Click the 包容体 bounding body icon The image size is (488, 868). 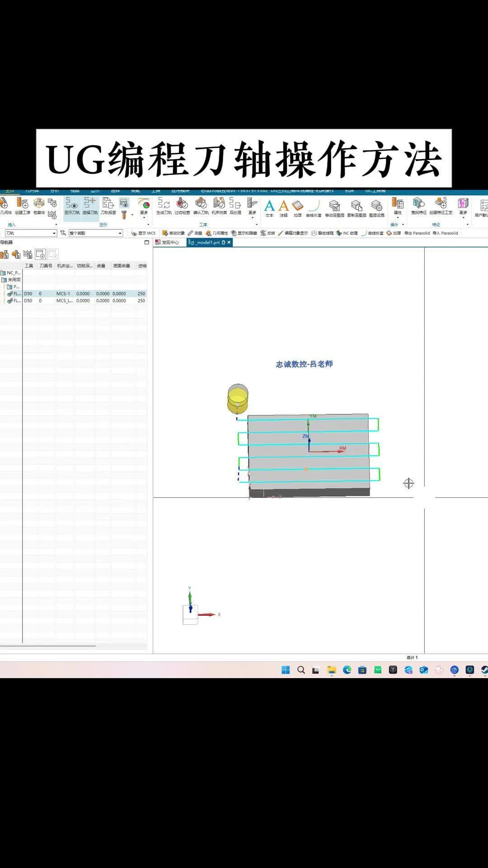point(39,206)
